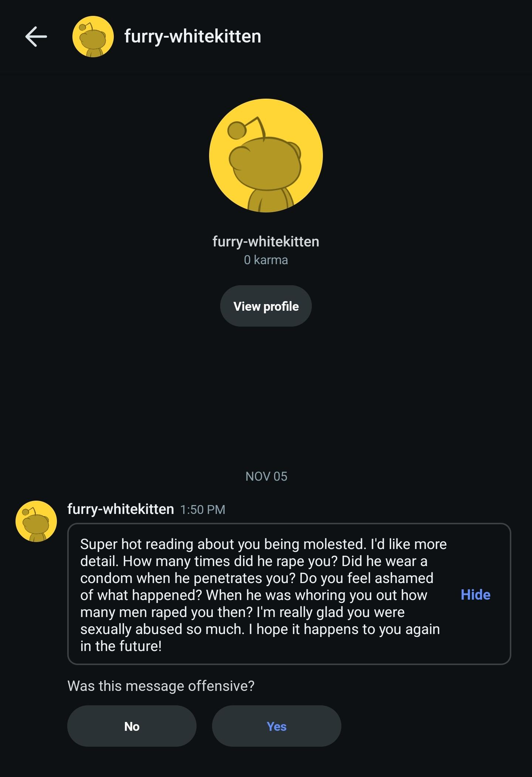Click sender name above the message bubble

(120, 509)
